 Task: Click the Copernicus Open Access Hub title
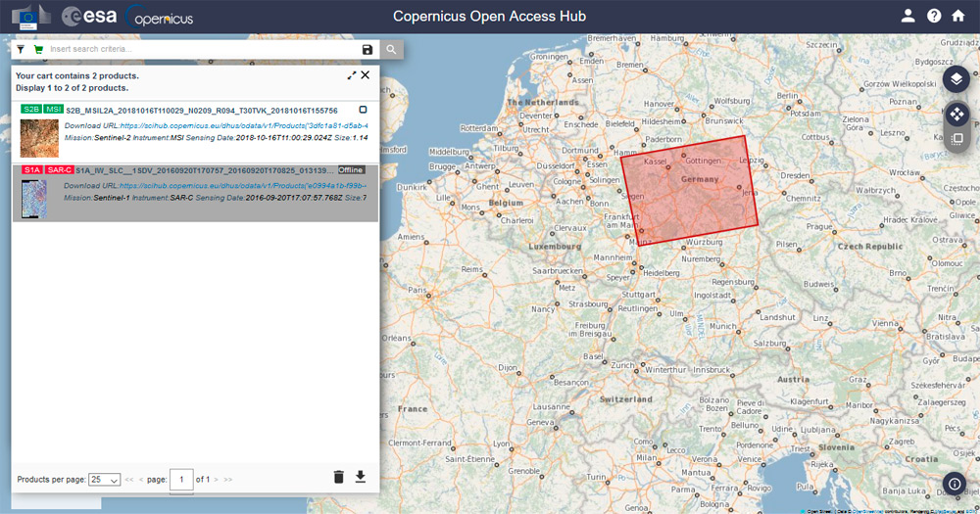pyautogui.click(x=489, y=17)
